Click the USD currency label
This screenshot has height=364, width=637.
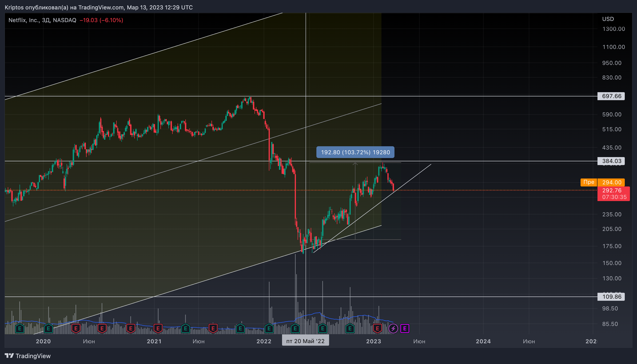point(608,19)
